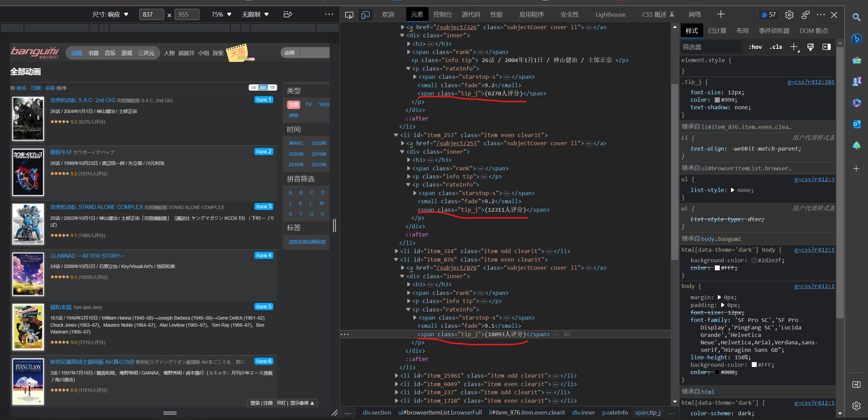
Task: Click the 筛选器 filter input field
Action: pyautogui.click(x=710, y=47)
